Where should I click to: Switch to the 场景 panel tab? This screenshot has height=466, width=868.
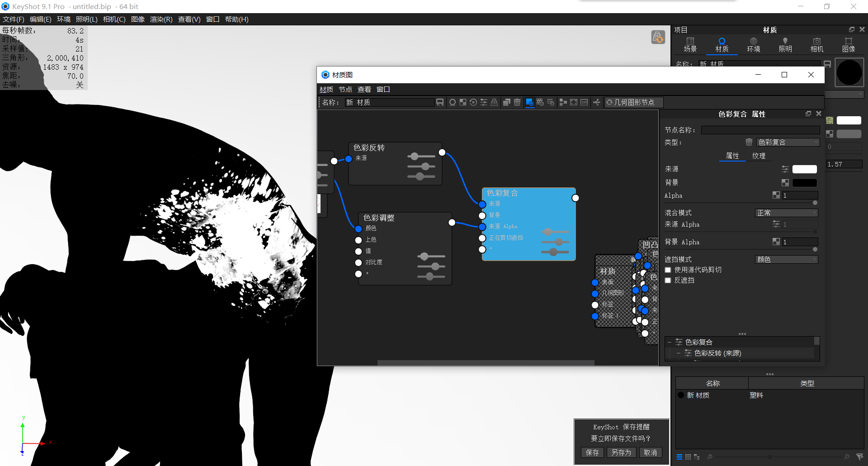click(x=690, y=45)
